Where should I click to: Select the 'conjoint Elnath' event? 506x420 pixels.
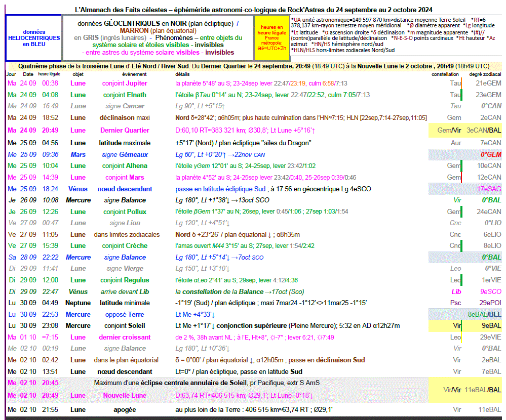click(x=125, y=95)
